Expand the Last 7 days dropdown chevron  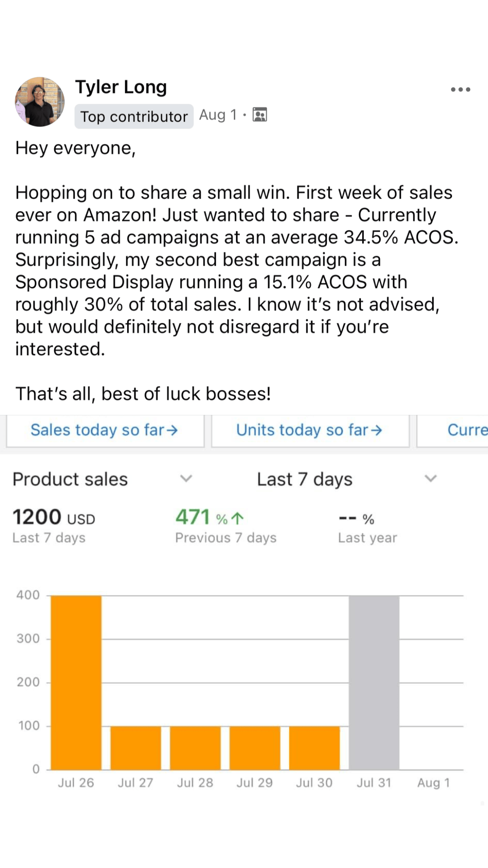[x=430, y=479]
